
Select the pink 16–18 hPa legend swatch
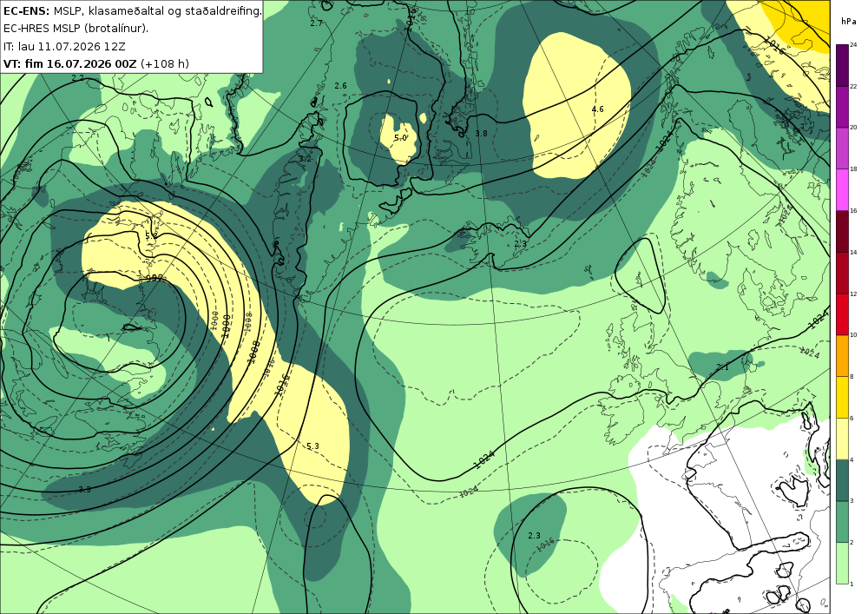[x=842, y=190]
